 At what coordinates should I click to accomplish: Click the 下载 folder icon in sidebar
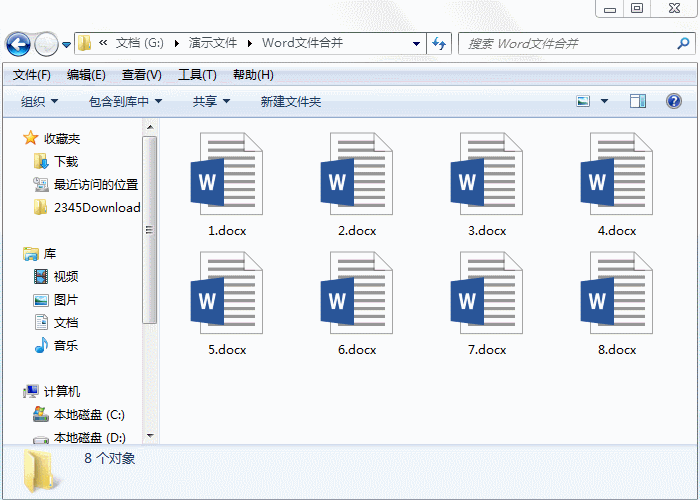41,161
